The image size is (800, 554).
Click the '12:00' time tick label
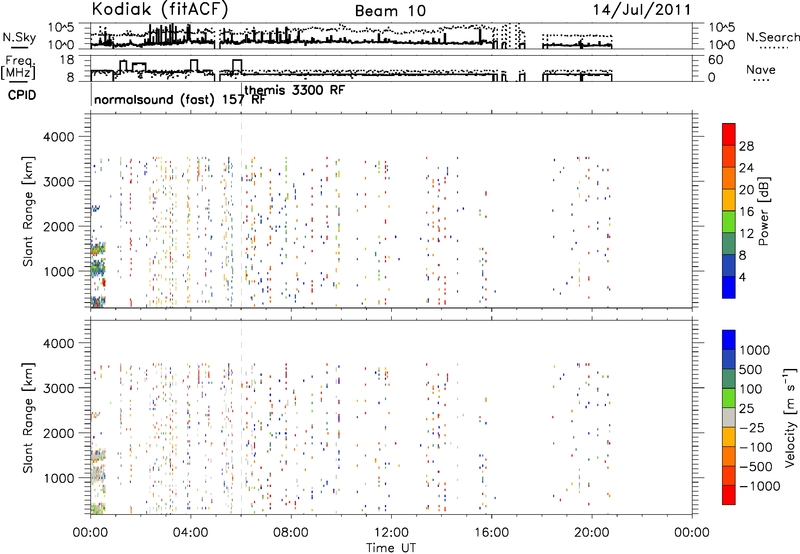point(391,533)
